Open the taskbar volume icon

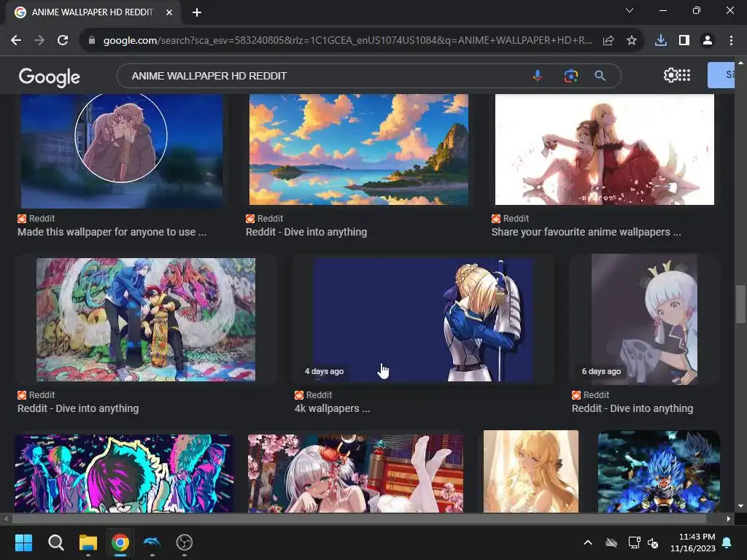pos(653,542)
